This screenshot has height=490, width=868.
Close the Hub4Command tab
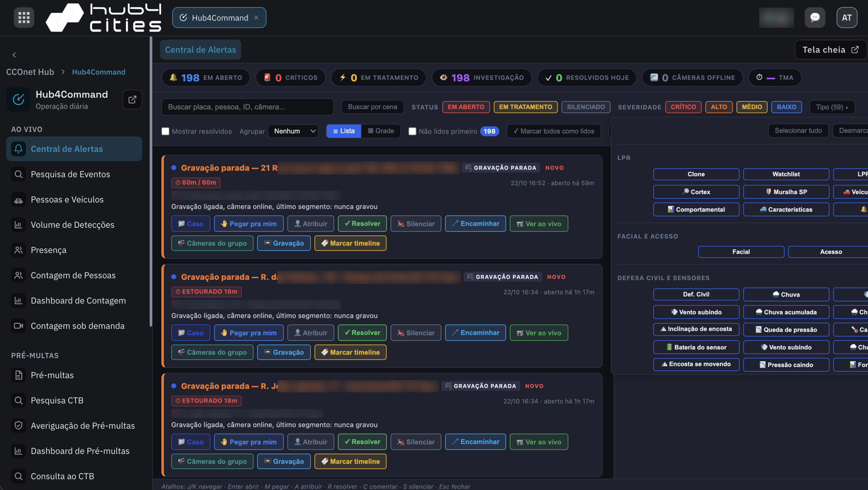tap(257, 18)
